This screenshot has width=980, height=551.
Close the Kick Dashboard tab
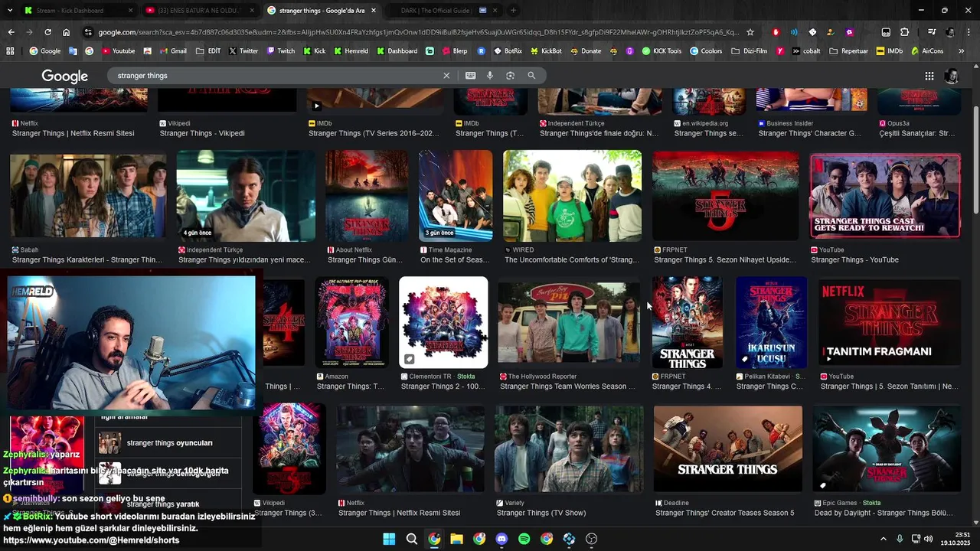pos(130,11)
